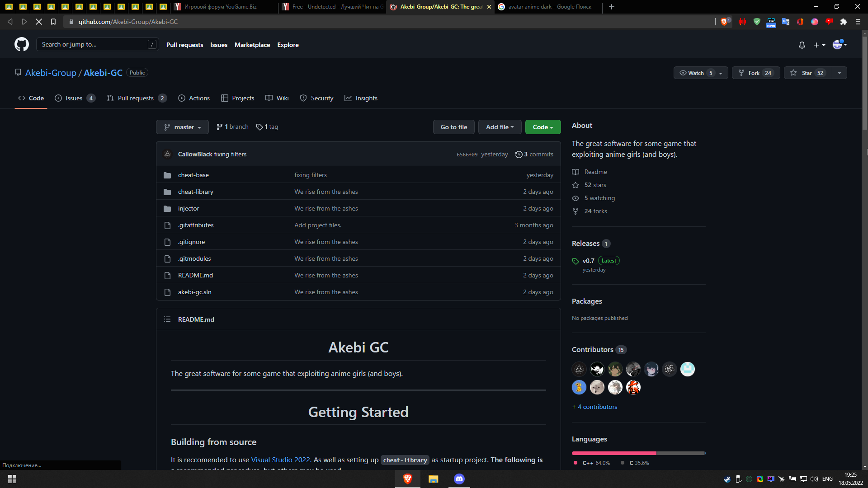This screenshot has height=488, width=868.
Task: Switch ENG input language in tray
Action: 827,479
